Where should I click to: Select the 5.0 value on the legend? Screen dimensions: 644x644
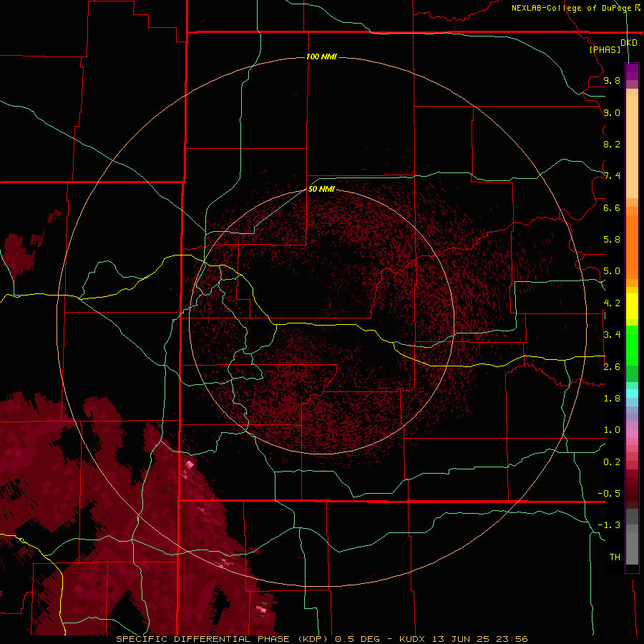pos(612,271)
